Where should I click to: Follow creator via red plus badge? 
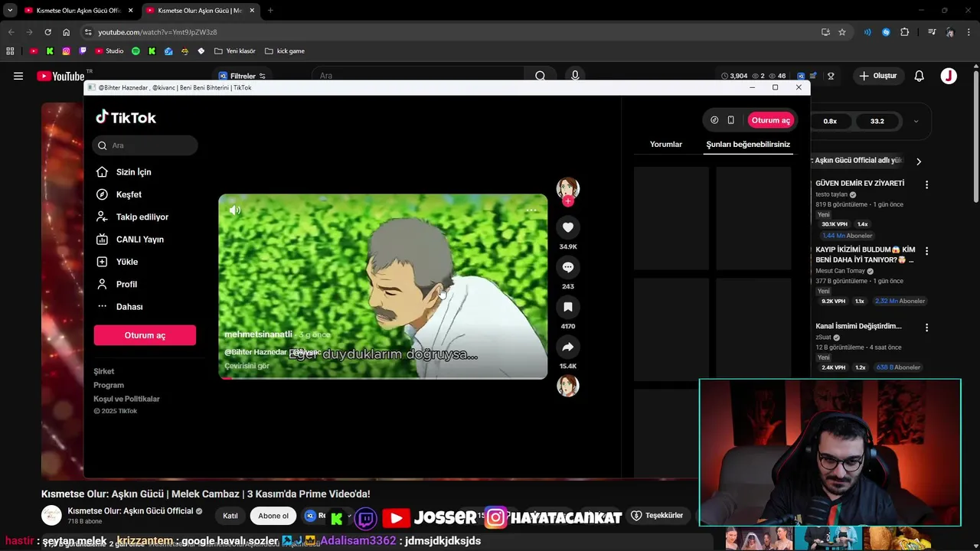[x=568, y=201]
